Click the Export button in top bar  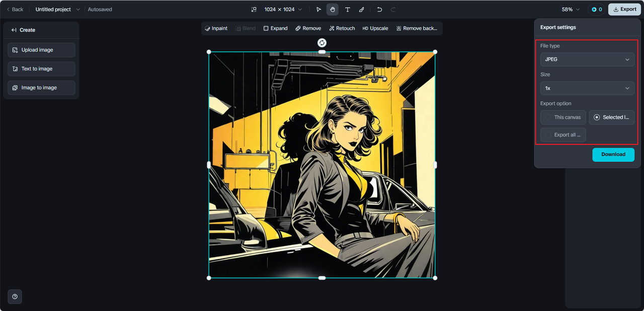pyautogui.click(x=624, y=10)
